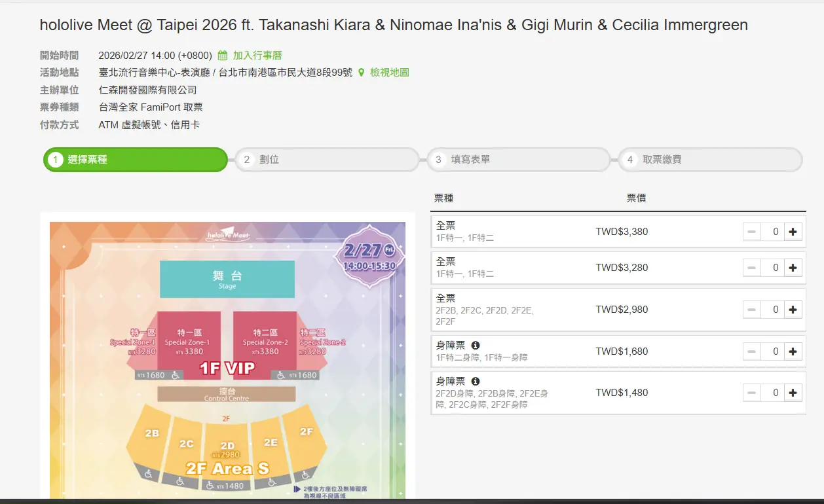Go to step 2 劃位 tab

327,160
